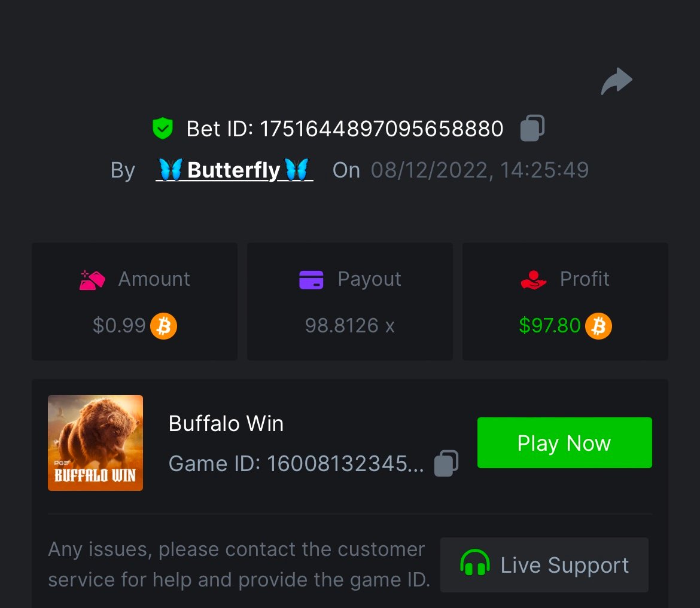Copy the Bet ID with copy icon
This screenshot has height=608, width=700.
pos(532,128)
